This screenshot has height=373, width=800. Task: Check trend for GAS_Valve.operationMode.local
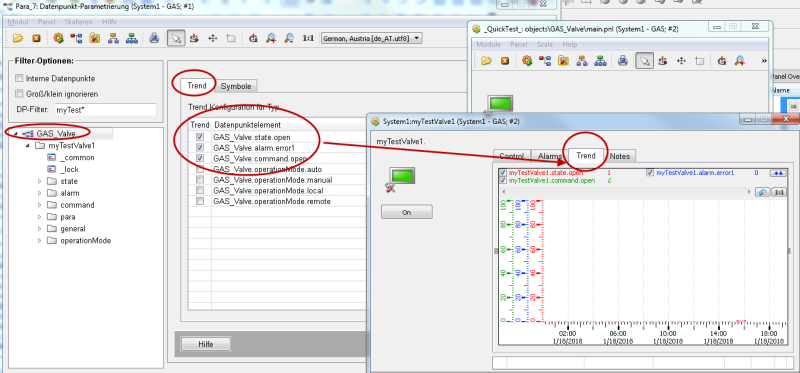(x=200, y=191)
